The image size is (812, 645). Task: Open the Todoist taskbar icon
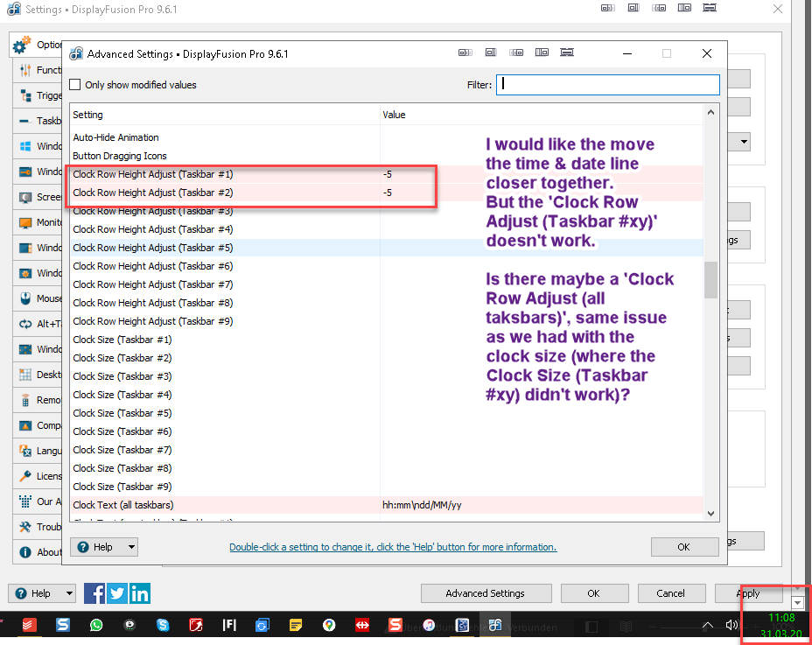29,626
